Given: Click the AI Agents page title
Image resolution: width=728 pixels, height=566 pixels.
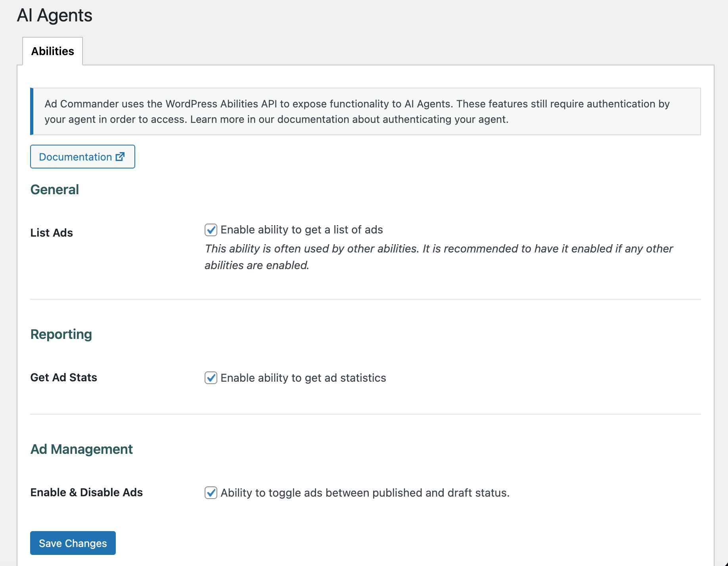Looking at the screenshot, I should point(54,15).
